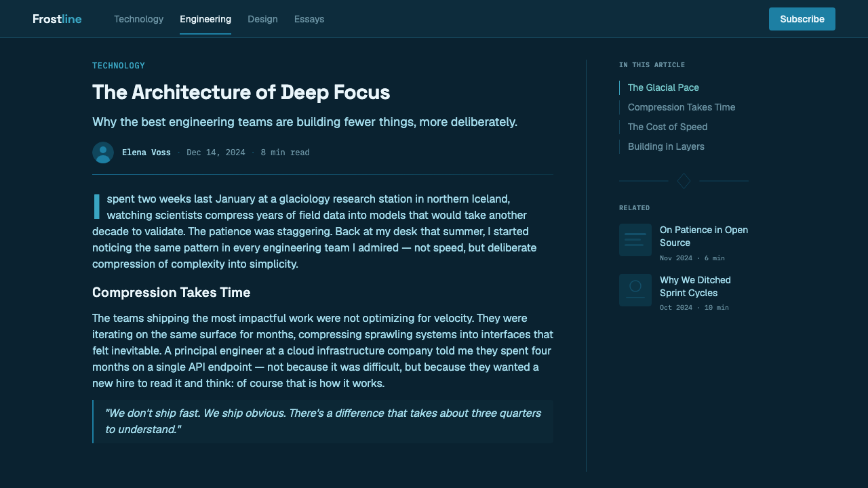Click thumbnail for Why We Ditched Sprint Cycles
This screenshot has height=488, width=868.
point(635,290)
